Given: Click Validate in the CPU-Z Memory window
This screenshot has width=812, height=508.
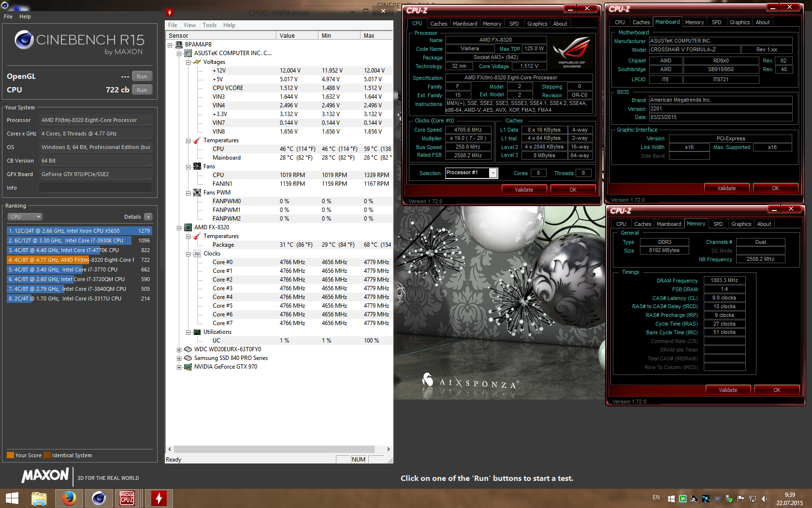Looking at the screenshot, I should pyautogui.click(x=728, y=390).
